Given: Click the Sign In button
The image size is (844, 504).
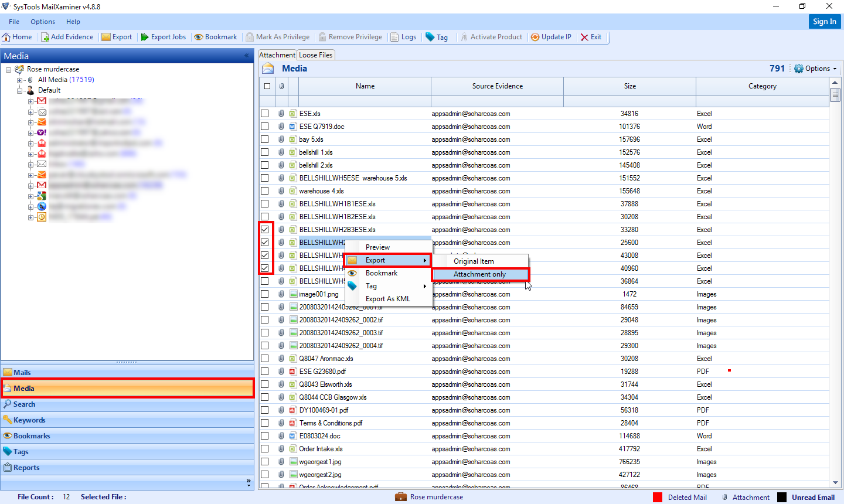Looking at the screenshot, I should [x=825, y=22].
